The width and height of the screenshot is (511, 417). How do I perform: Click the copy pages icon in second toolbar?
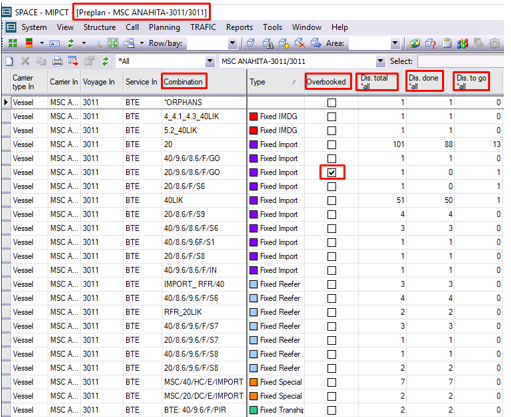(41, 61)
